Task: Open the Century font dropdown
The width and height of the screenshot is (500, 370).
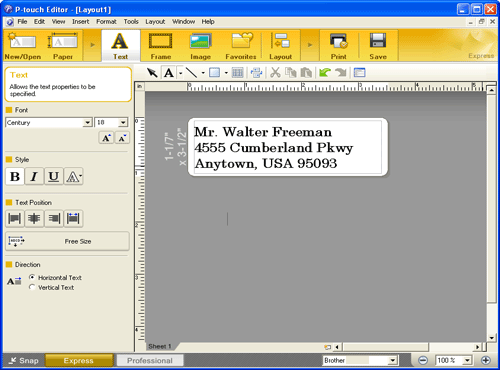Action: coord(87,123)
